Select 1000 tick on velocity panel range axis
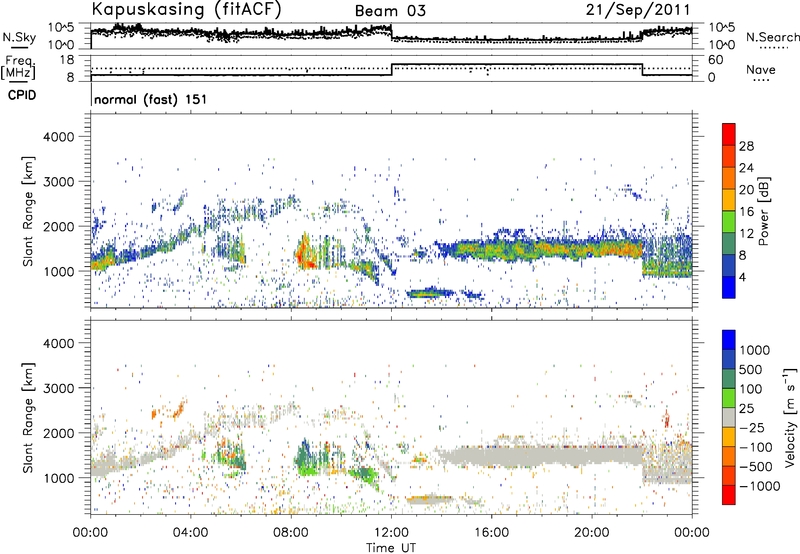The width and height of the screenshot is (800, 554). 58,478
